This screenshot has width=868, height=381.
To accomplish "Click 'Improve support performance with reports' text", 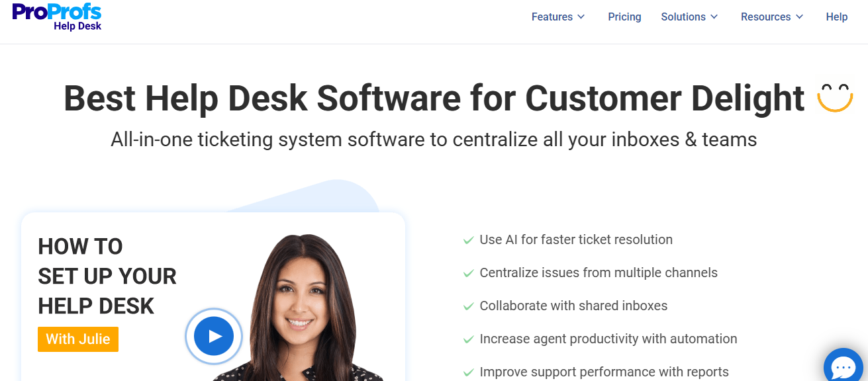I will 604,372.
